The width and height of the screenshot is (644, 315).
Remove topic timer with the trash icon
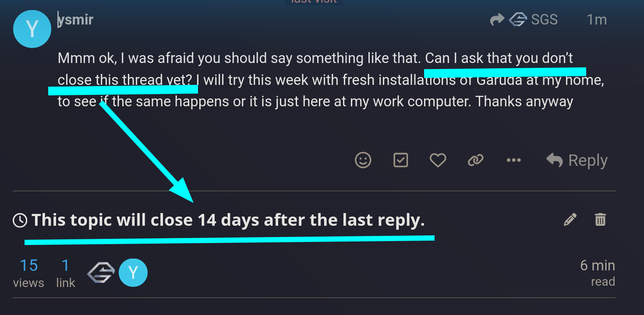coord(600,219)
